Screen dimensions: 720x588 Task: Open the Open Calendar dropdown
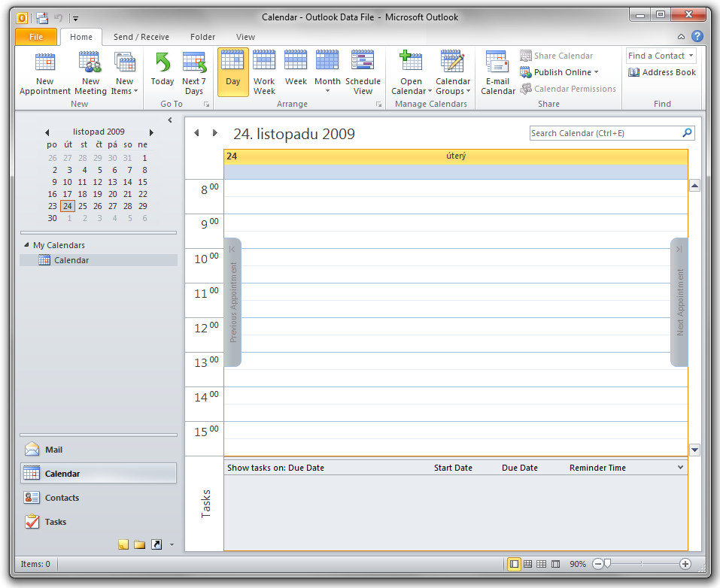pyautogui.click(x=411, y=72)
